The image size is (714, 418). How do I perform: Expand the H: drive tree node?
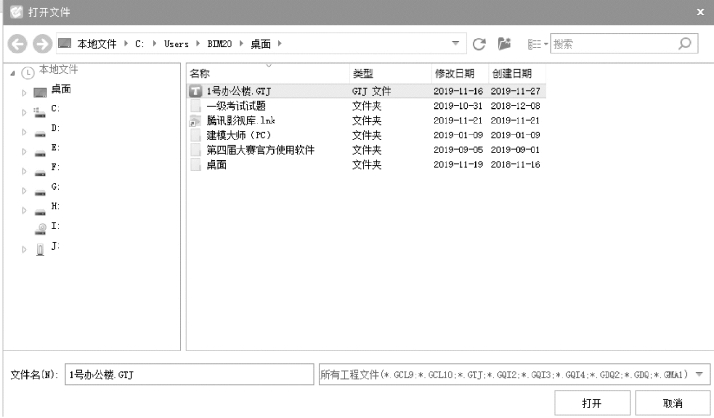point(24,210)
